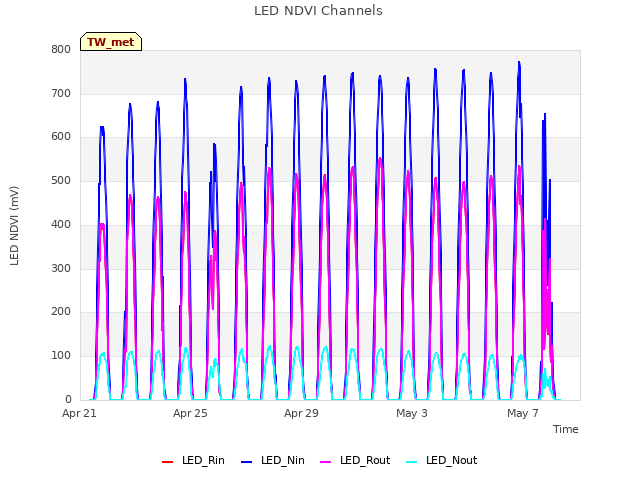Viewport: 640px width, 480px height.
Task: Click the 400 y-axis tick label
Action: pos(61,224)
